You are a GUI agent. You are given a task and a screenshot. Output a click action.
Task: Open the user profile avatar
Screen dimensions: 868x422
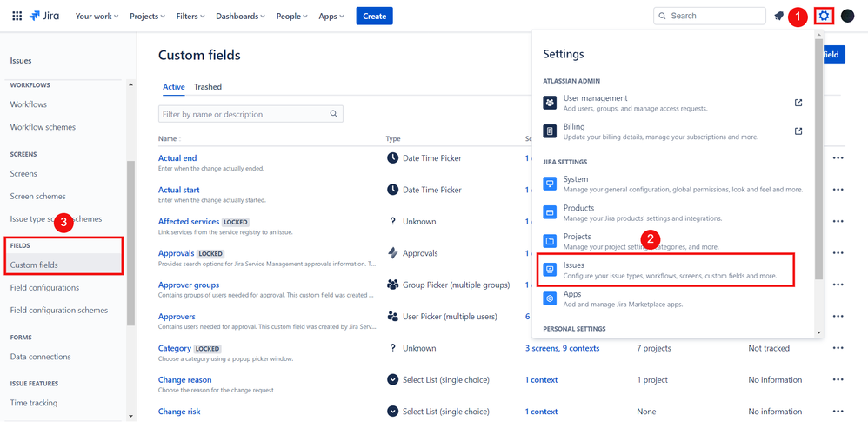point(847,16)
